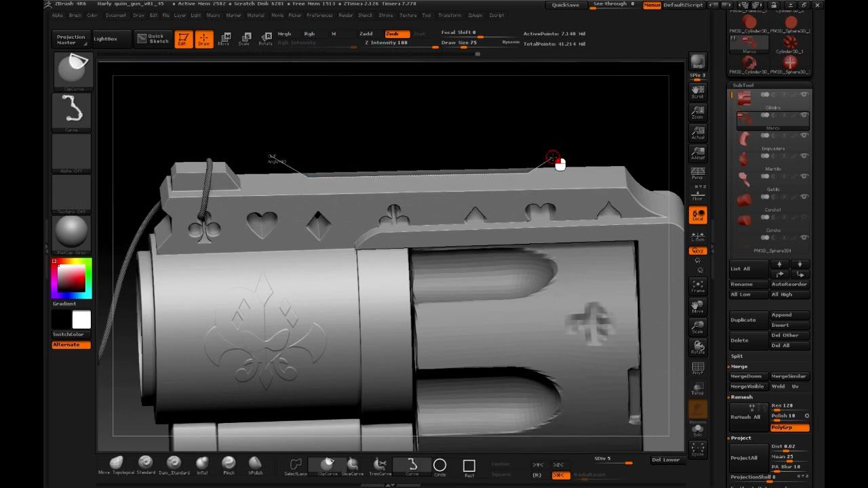
Task: Activate the Rect selection stroke
Action: 469,466
